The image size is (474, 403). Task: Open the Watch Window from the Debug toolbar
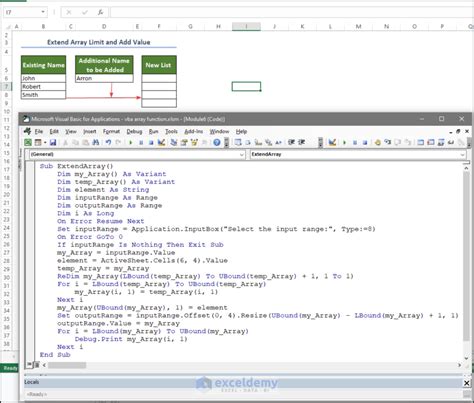pos(441,143)
